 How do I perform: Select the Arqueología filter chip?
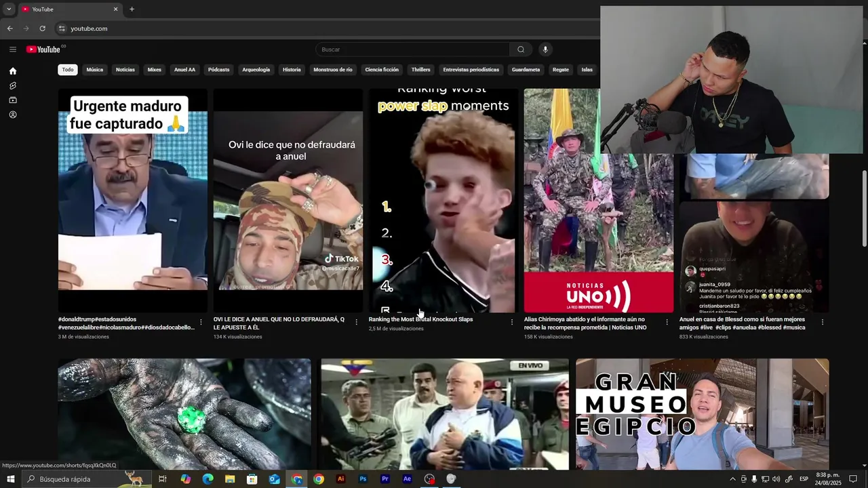click(256, 70)
